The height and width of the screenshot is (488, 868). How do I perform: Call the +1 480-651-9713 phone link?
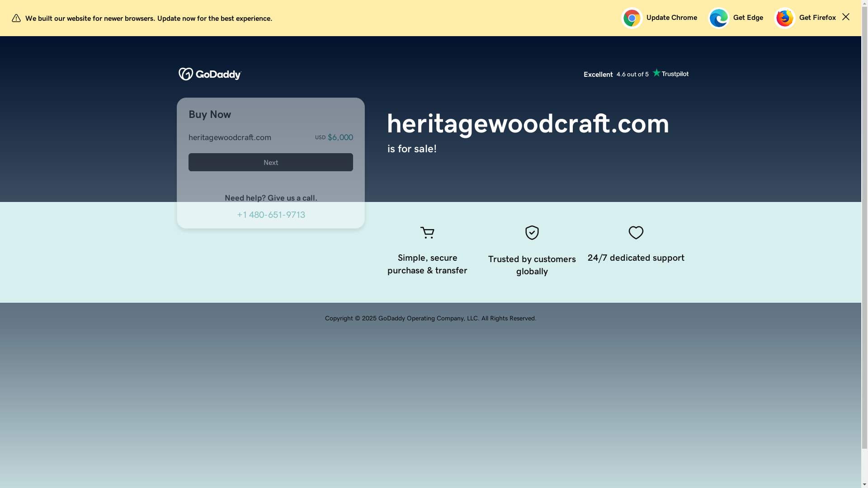pos(271,215)
